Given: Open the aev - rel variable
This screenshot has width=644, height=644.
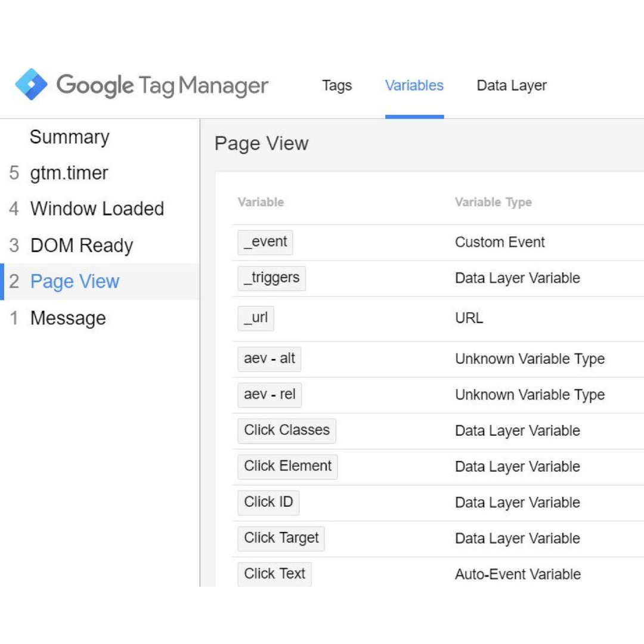Looking at the screenshot, I should pos(270,395).
